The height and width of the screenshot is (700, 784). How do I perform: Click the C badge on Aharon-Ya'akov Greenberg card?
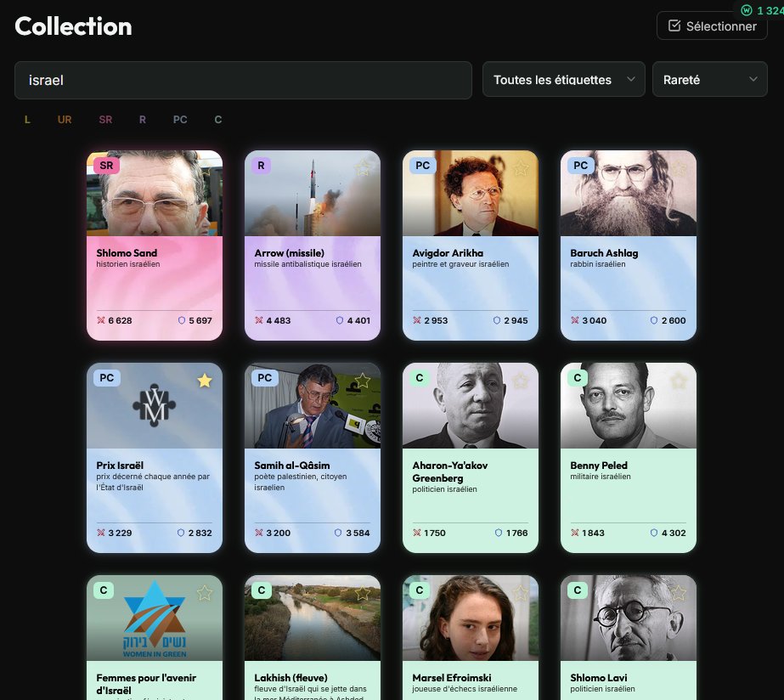coord(420,378)
